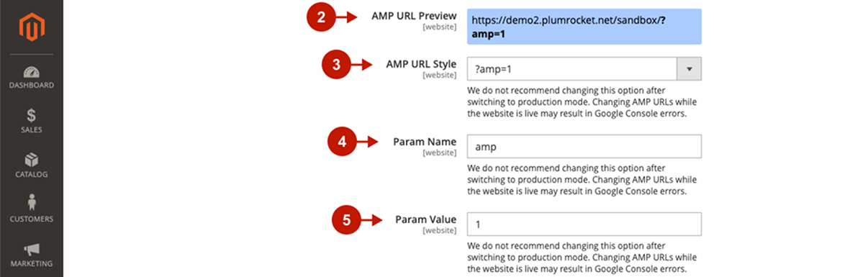Open Marketing via the megaphone icon

(x=31, y=249)
